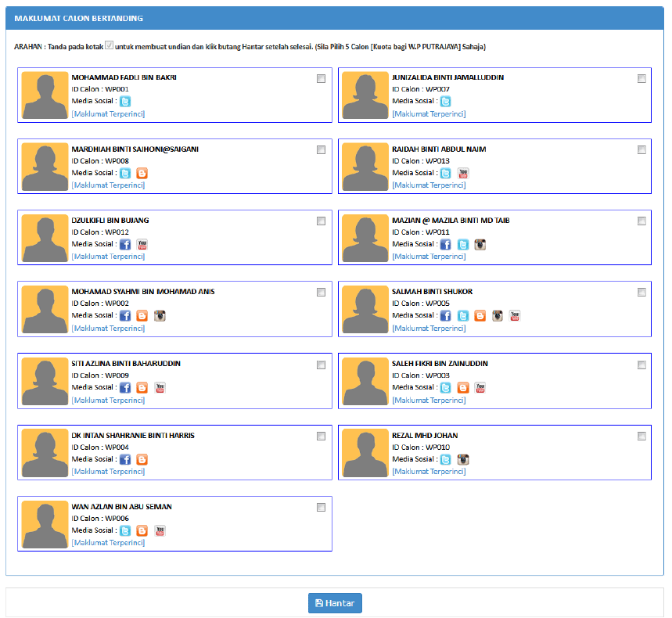Mark the checkbox for Wan Azlan Bin Abu Seman

click(x=322, y=507)
